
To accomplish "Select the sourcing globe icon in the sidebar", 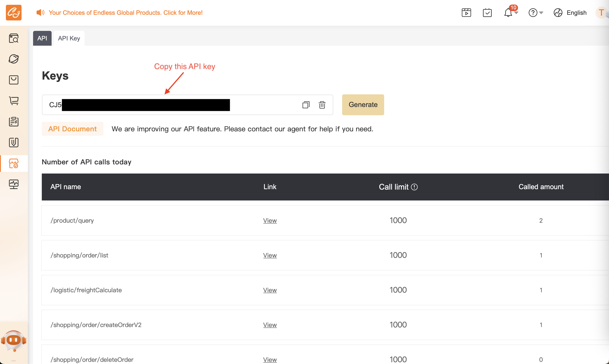I will click(13, 59).
